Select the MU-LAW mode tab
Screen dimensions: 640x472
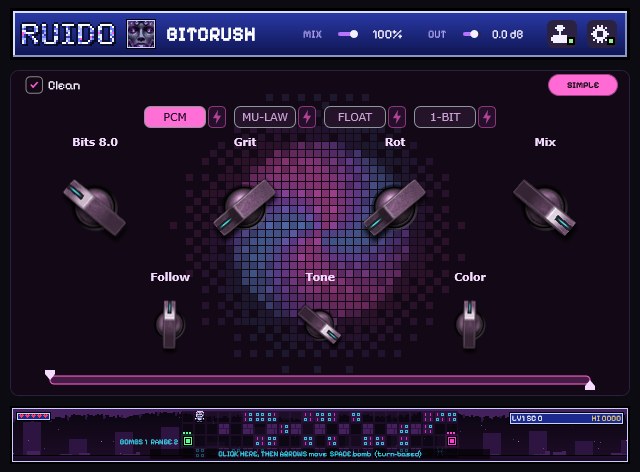point(264,117)
